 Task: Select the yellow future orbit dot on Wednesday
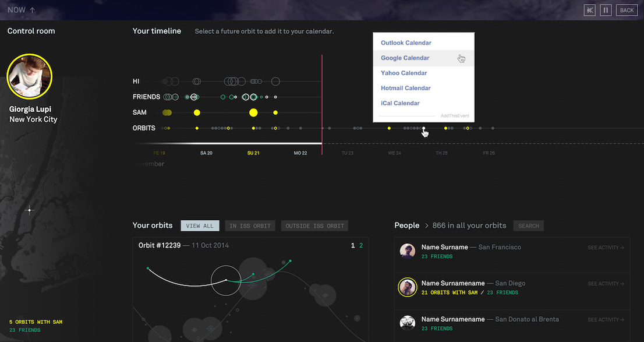click(389, 128)
